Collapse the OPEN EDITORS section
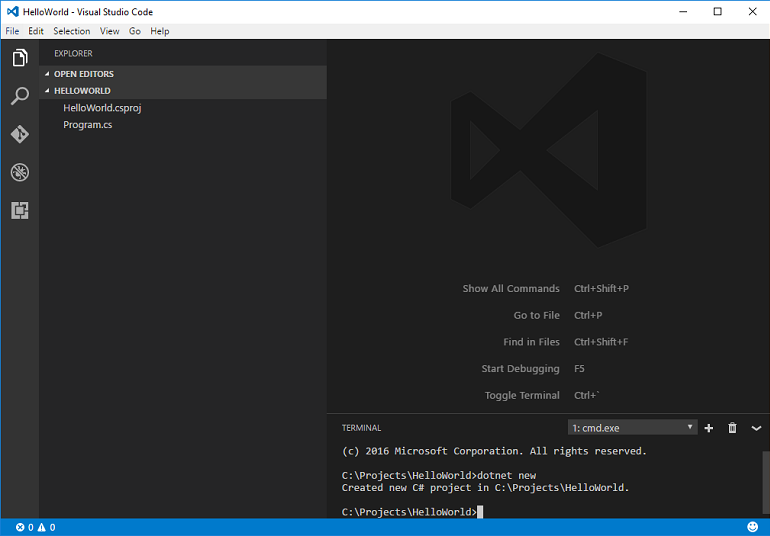This screenshot has width=770, height=536. [183, 74]
